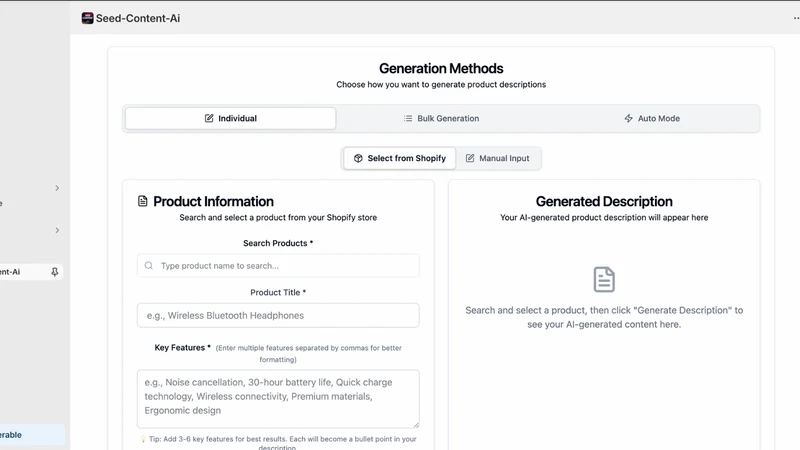Click the placeholder document icon in Generated Description

coord(604,280)
